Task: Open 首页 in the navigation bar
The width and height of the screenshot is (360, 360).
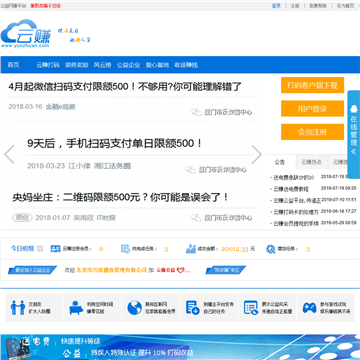Action: pyautogui.click(x=13, y=65)
